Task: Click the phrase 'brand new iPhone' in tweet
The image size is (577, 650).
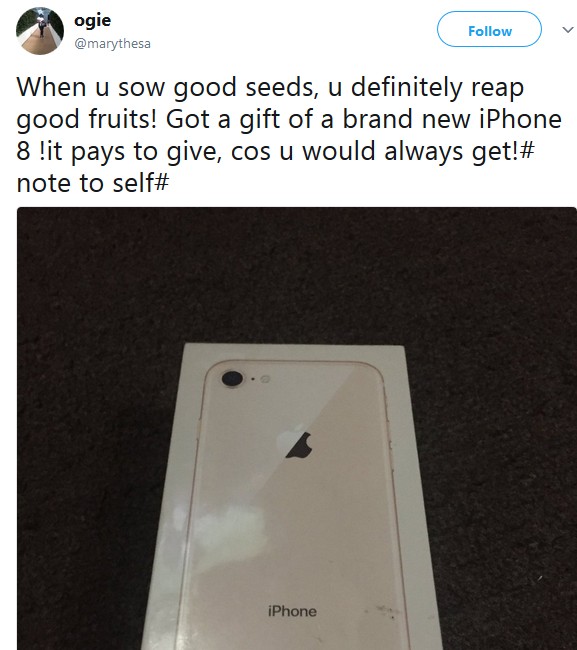Action: (x=452, y=119)
